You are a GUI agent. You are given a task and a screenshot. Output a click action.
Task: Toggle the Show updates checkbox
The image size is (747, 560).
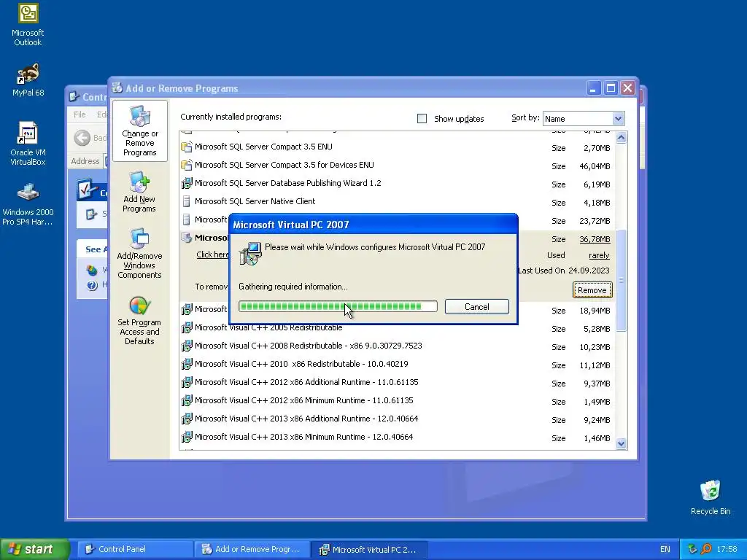(422, 119)
